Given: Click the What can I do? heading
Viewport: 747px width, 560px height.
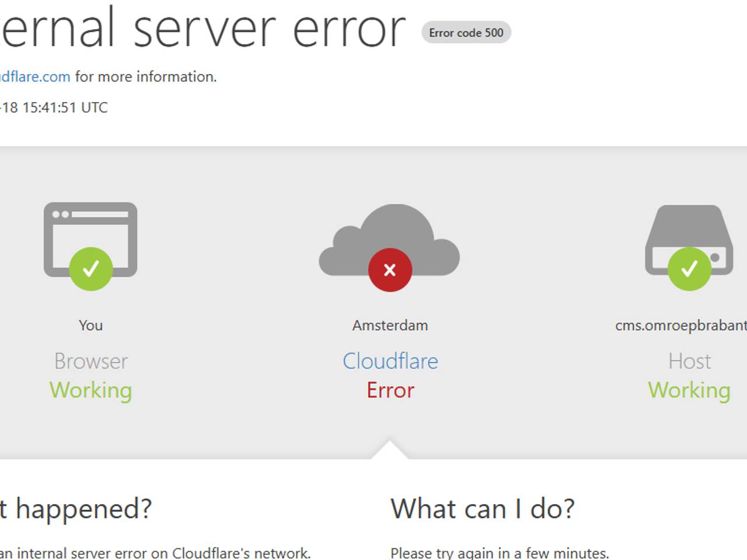Looking at the screenshot, I should pos(482,509).
